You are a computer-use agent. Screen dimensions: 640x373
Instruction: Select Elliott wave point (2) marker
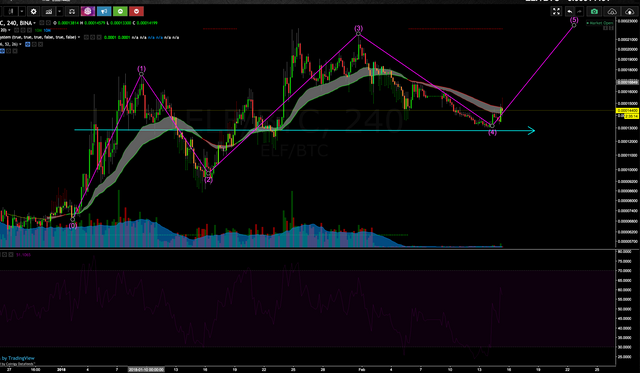tap(208, 173)
